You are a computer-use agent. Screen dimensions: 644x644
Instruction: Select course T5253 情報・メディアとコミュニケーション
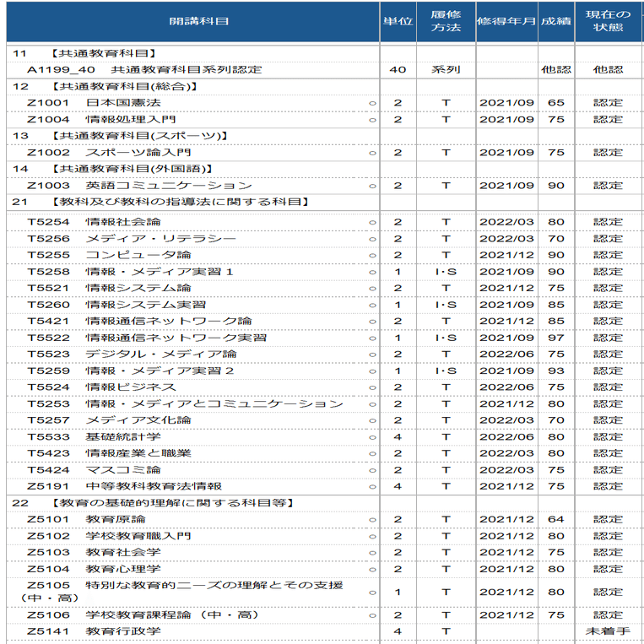pyautogui.click(x=185, y=404)
